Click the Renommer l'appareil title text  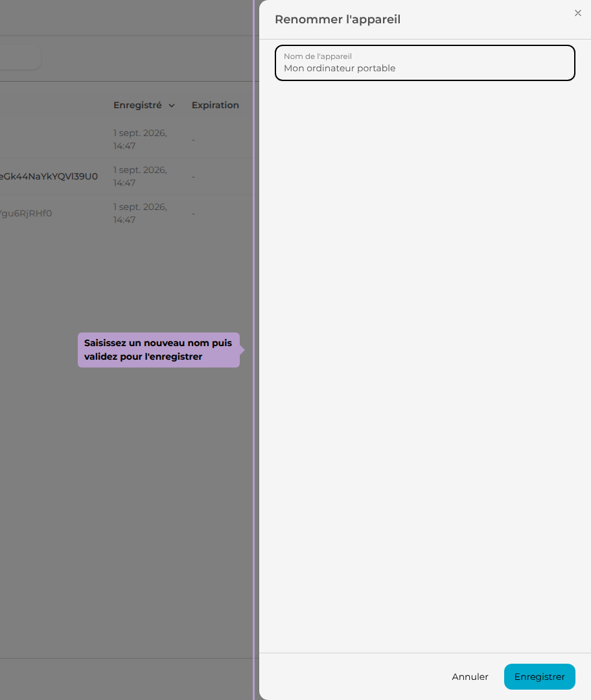click(x=338, y=19)
